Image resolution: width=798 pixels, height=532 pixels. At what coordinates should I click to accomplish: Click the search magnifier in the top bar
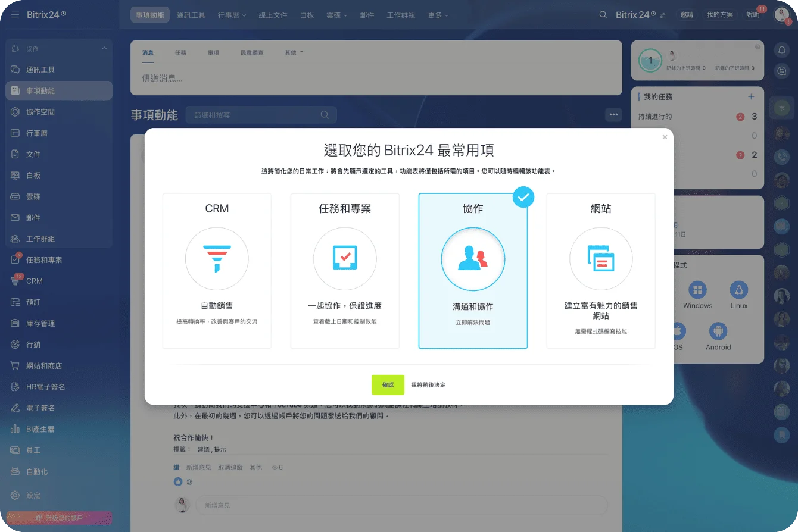(603, 15)
